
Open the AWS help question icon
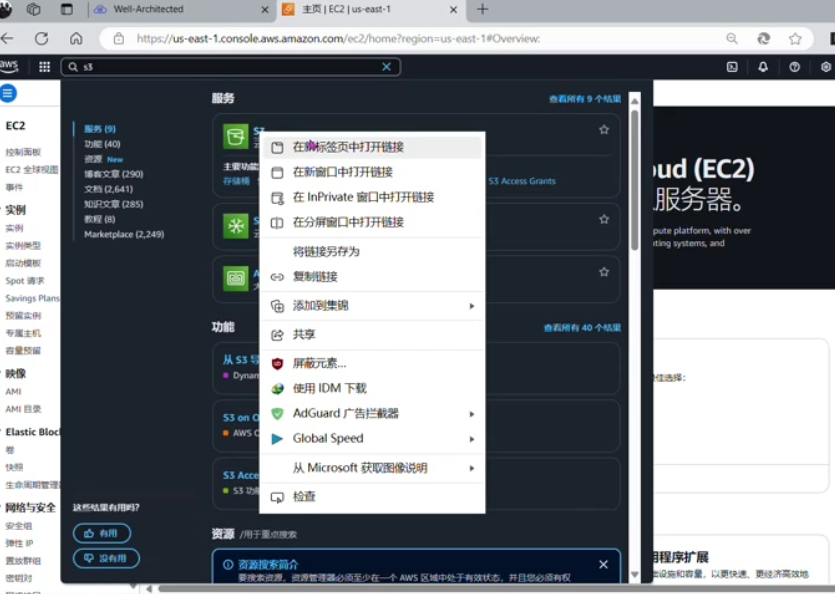795,67
